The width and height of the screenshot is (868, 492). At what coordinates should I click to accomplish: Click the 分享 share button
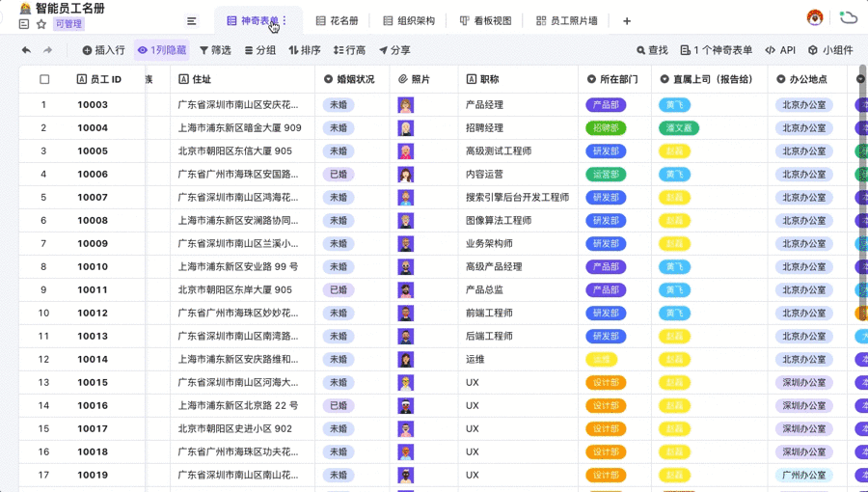click(394, 50)
